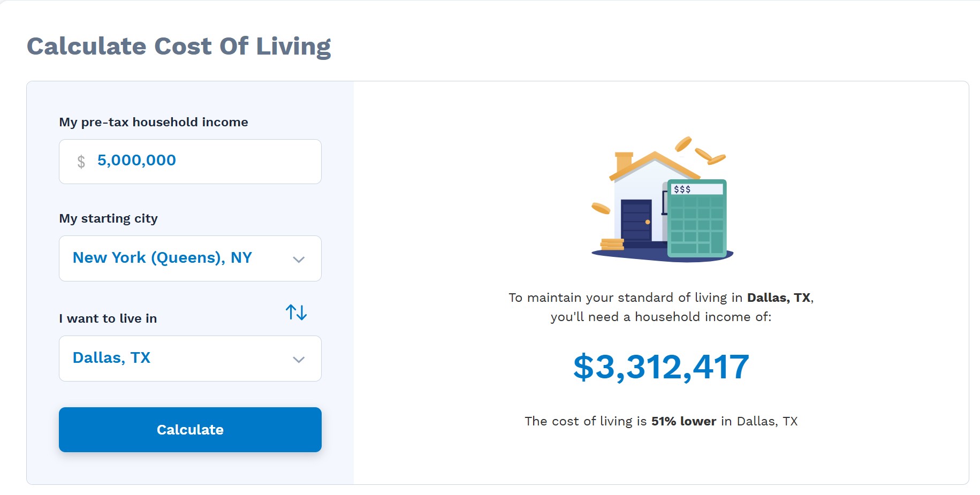This screenshot has width=980, height=495.
Task: Click the $3,312,417 result amount
Action: pyautogui.click(x=661, y=367)
